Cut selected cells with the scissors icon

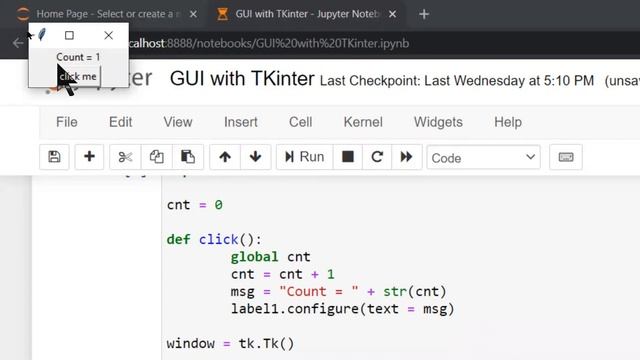[x=125, y=157]
